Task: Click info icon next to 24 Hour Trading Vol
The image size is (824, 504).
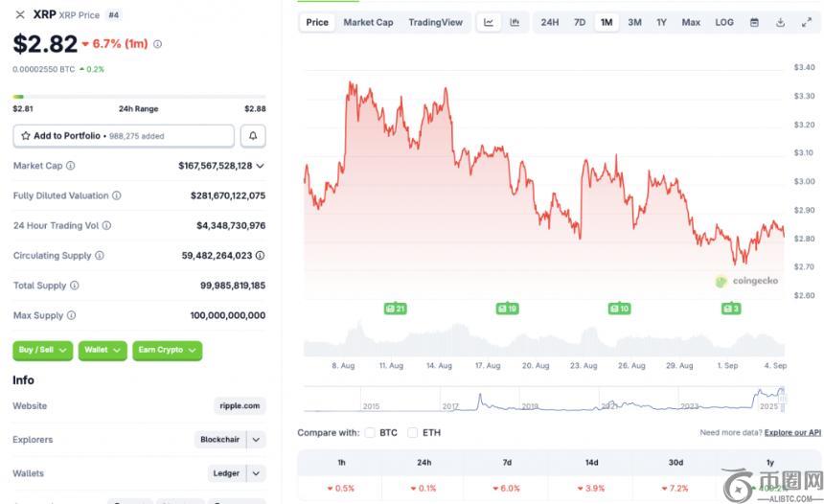Action: coord(106,225)
